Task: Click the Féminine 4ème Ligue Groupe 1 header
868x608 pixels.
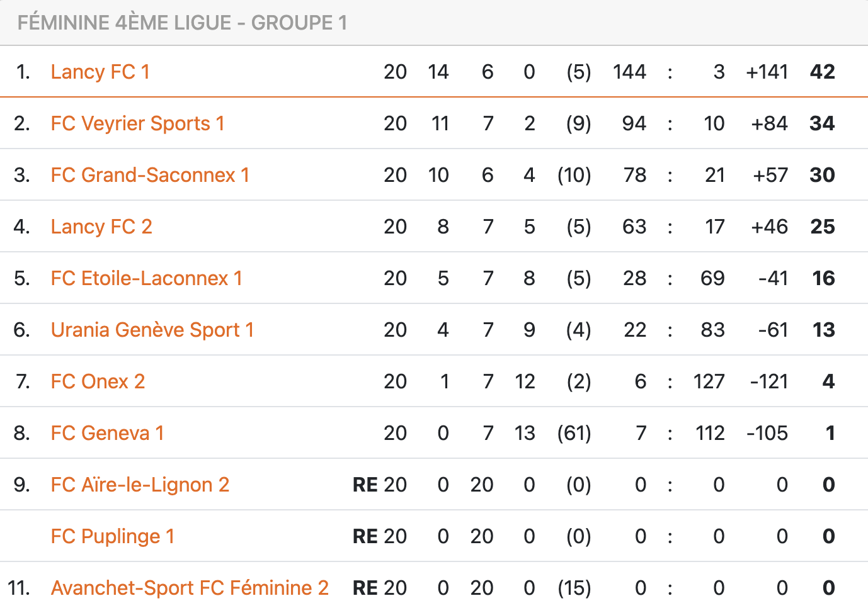Action: click(182, 23)
